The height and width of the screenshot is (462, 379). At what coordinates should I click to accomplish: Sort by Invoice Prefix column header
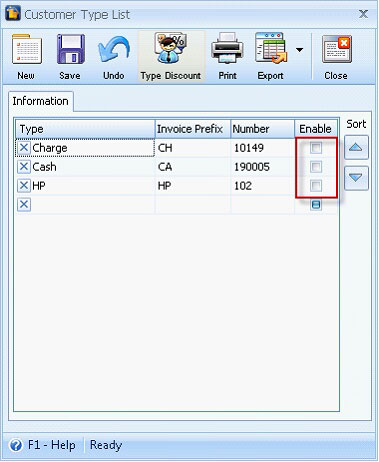click(x=193, y=129)
